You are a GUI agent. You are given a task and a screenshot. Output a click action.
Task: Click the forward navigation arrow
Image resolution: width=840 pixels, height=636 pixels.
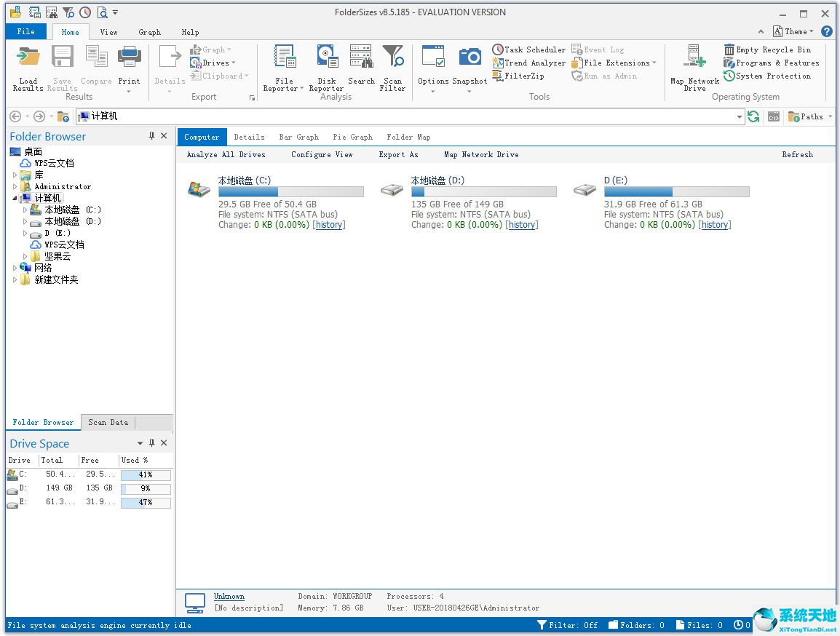click(x=39, y=116)
